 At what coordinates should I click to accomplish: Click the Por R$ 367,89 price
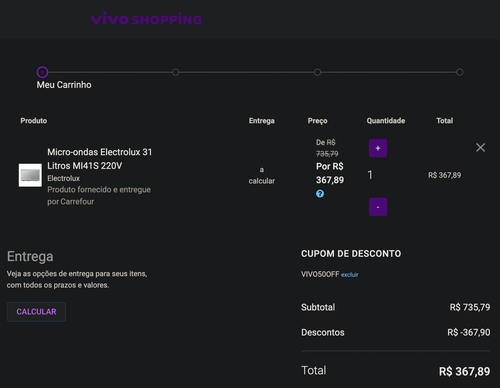(330, 173)
